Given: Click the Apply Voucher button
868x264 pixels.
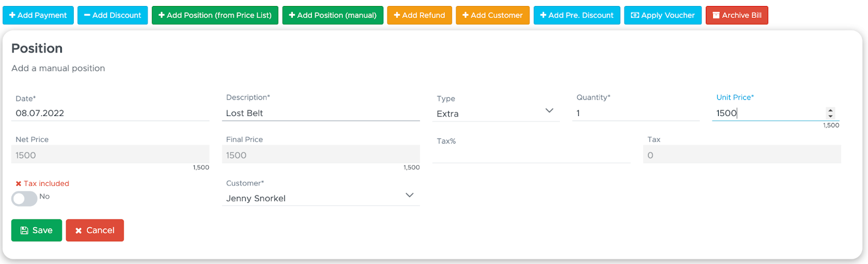Looking at the screenshot, I should tap(663, 15).
